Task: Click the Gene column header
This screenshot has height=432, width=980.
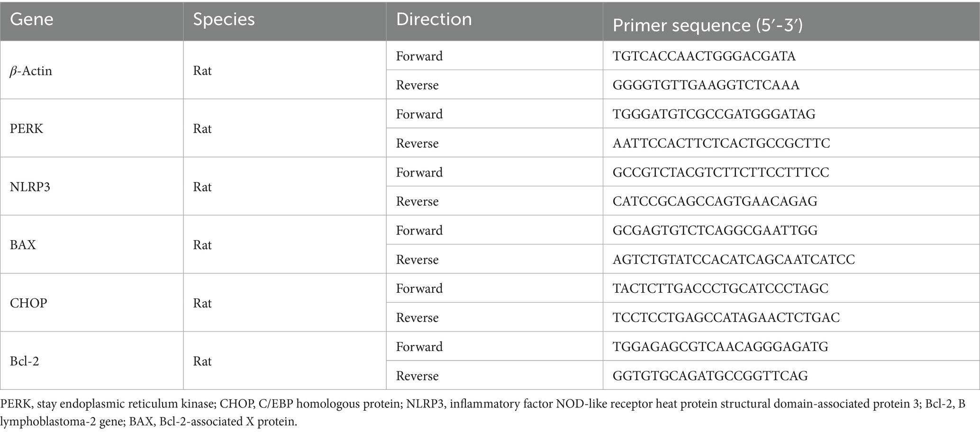Action: (x=32, y=19)
